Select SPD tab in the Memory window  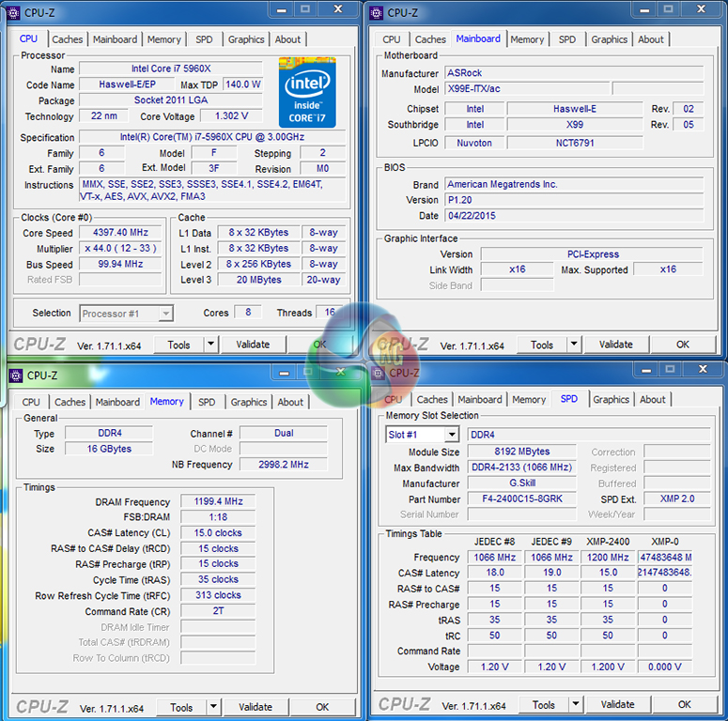tap(206, 402)
